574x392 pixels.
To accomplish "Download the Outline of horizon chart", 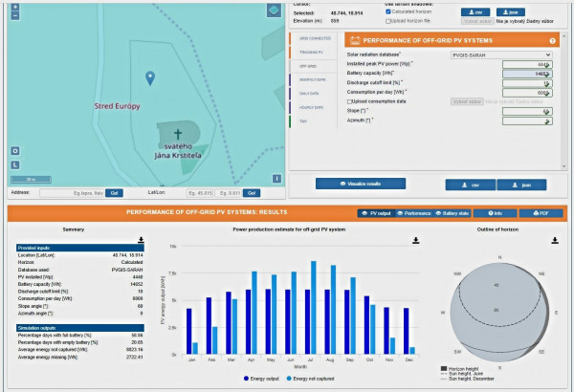I will (555, 241).
